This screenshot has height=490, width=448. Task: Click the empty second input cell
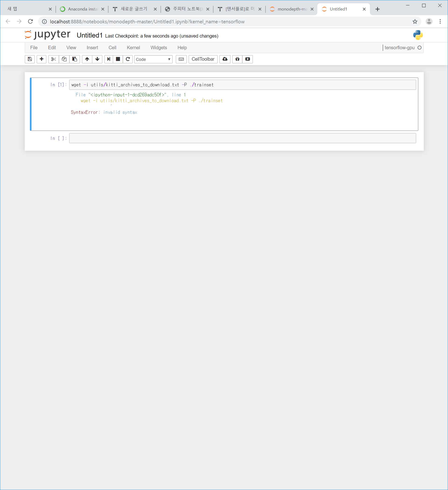click(242, 138)
